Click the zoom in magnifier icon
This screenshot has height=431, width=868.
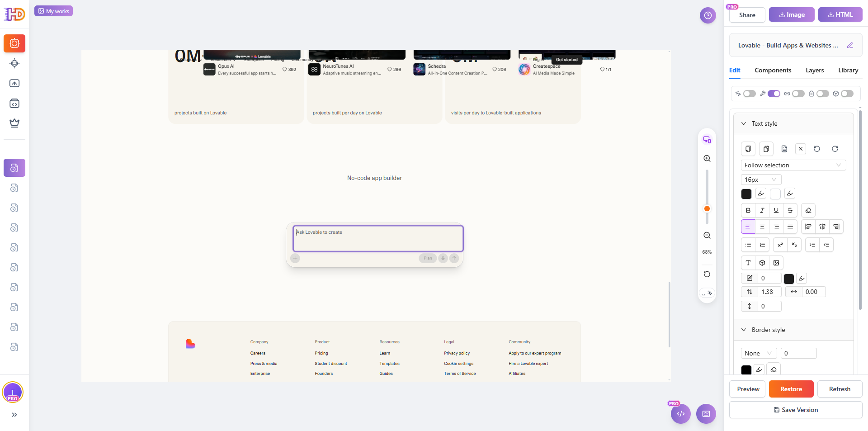pyautogui.click(x=707, y=159)
